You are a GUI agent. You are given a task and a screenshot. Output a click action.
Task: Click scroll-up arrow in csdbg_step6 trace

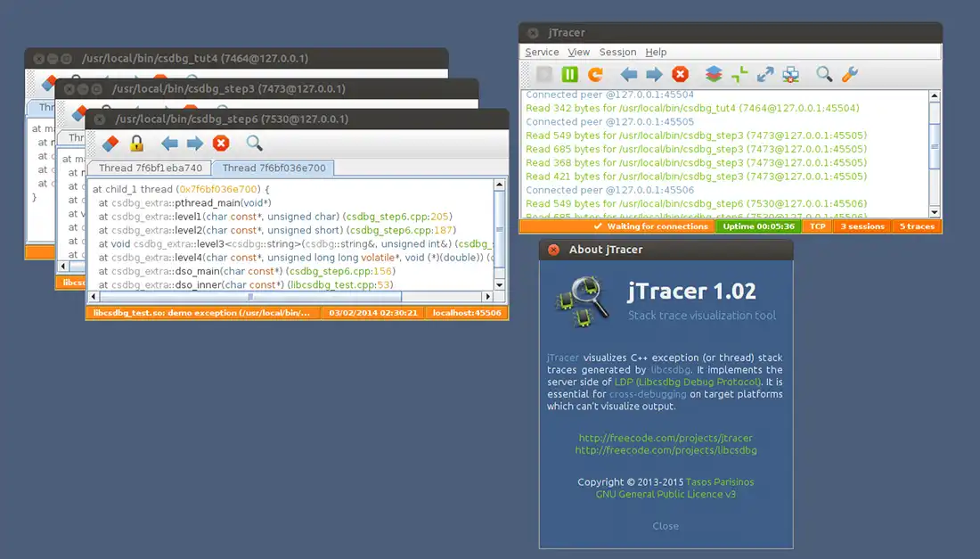[x=499, y=185]
